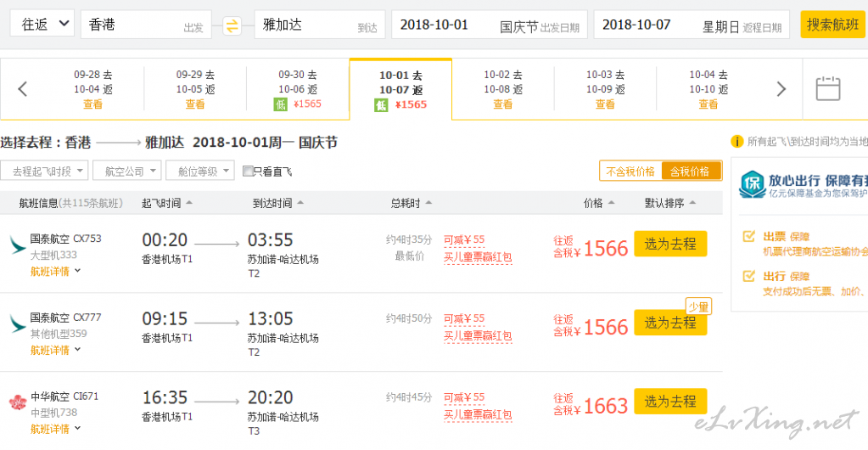Switch to 不含税价格 price view
868x450 pixels.
630,172
